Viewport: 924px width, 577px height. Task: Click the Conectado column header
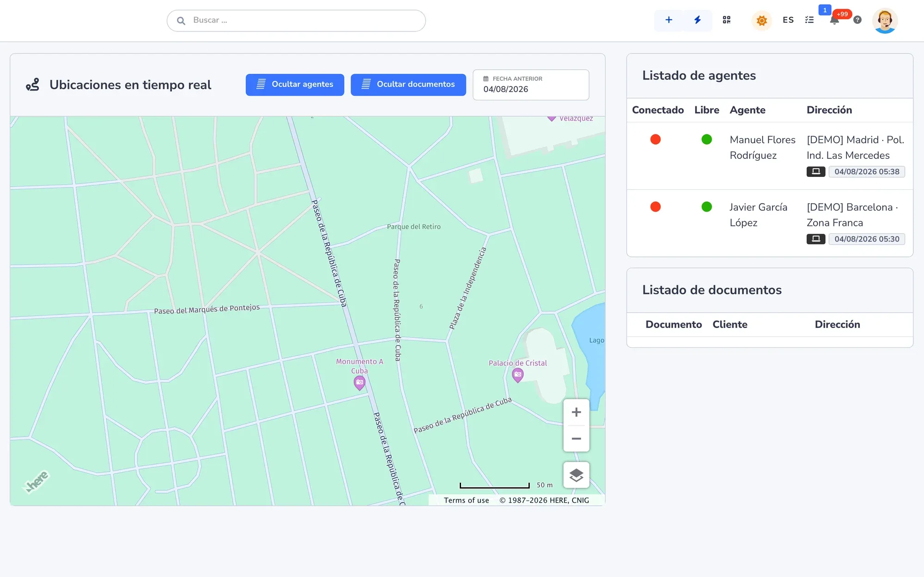pos(658,110)
